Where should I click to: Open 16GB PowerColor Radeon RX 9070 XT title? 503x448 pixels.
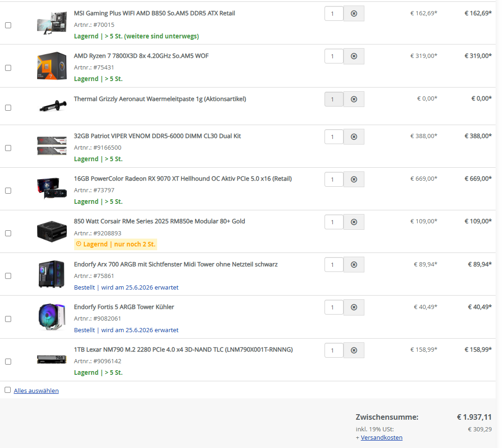click(x=183, y=179)
